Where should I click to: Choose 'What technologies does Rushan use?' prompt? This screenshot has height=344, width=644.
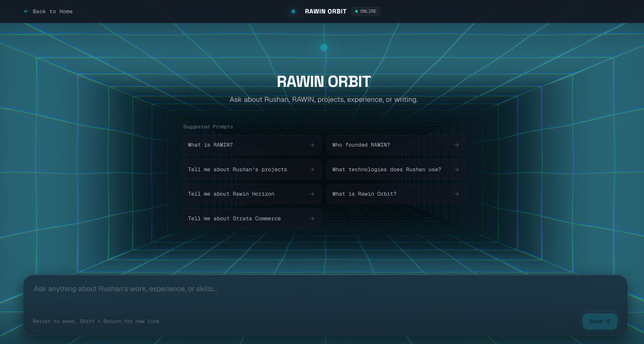396,169
